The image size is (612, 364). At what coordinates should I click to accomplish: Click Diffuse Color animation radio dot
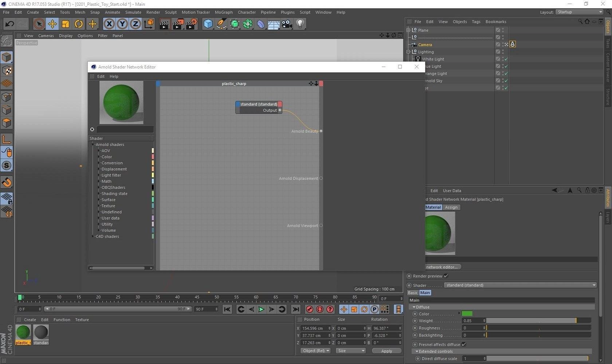click(x=415, y=314)
